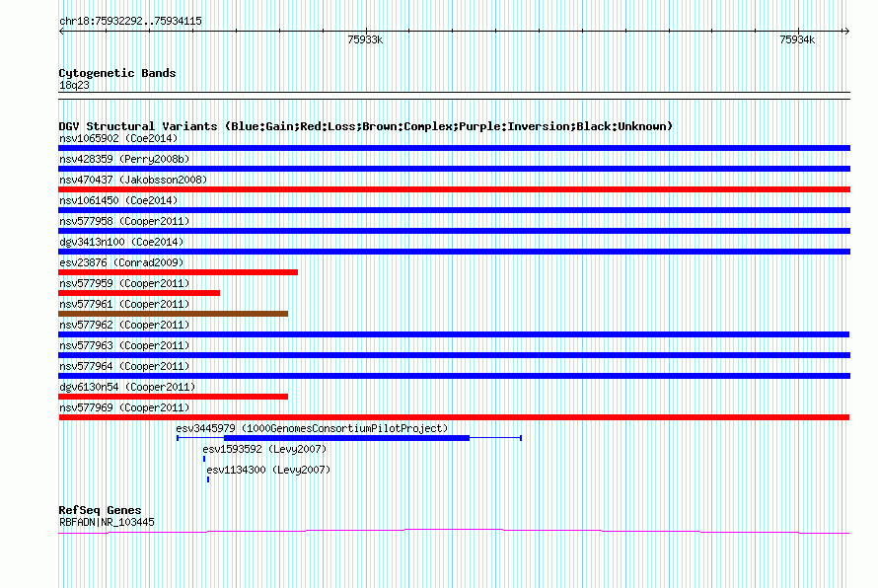
Task: Click the left arrow of the ruler
Action: coord(61,32)
